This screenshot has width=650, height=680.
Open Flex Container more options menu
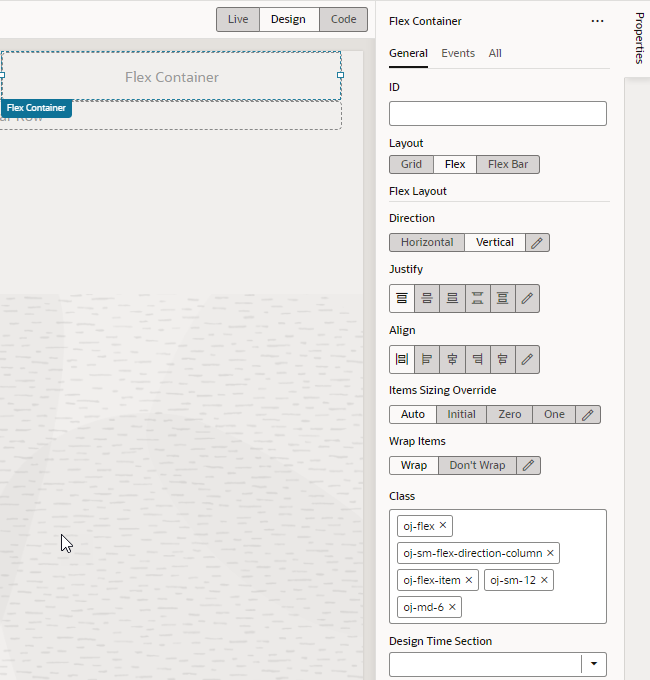pyautogui.click(x=598, y=21)
